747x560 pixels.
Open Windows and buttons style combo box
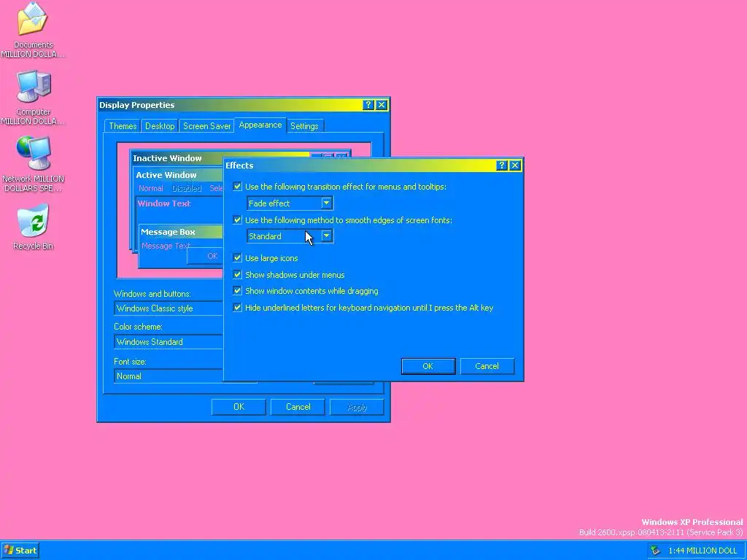tap(169, 308)
